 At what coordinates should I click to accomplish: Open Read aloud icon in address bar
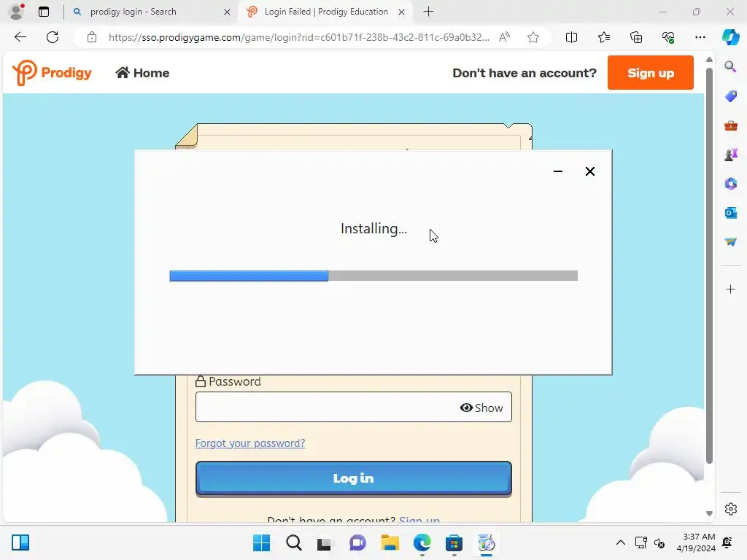click(504, 37)
